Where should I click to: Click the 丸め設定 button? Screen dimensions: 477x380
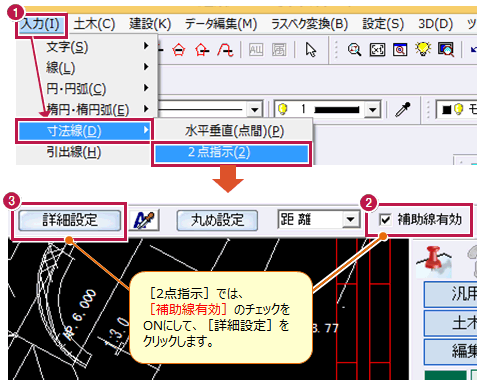[217, 220]
